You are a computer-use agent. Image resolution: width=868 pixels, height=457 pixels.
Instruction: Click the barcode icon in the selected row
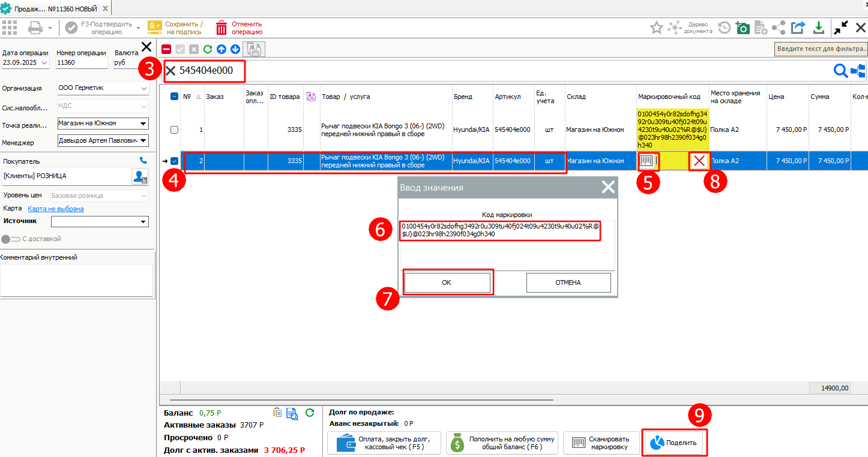click(646, 161)
